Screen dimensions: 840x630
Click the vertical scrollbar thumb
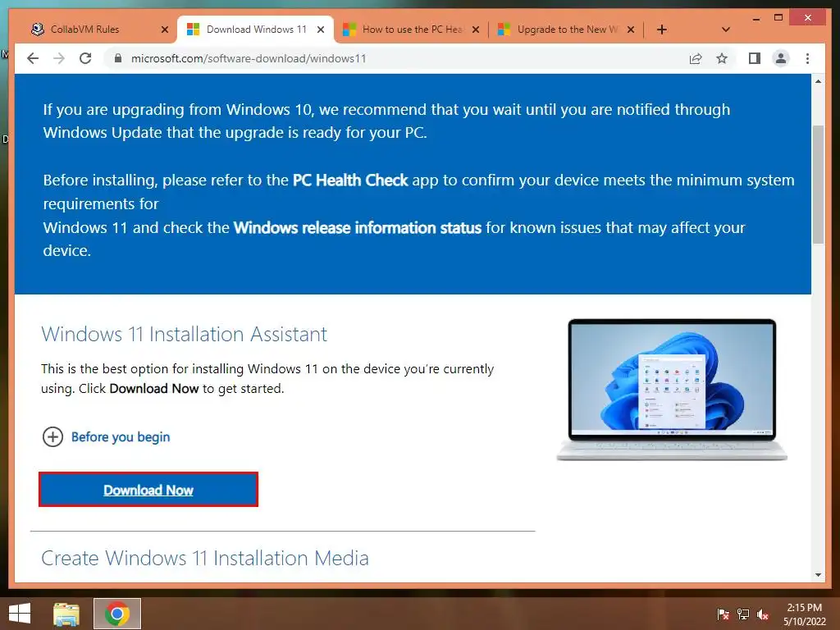pos(818,185)
